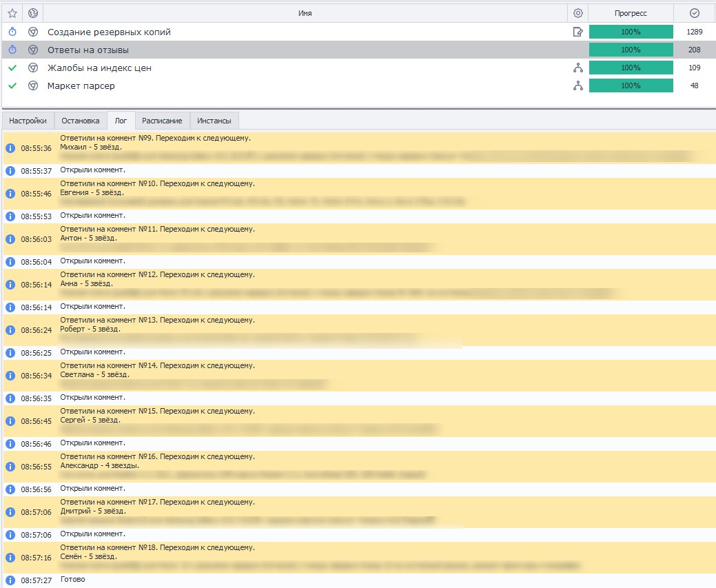Click log line Ответили на коммент №18

[158, 547]
